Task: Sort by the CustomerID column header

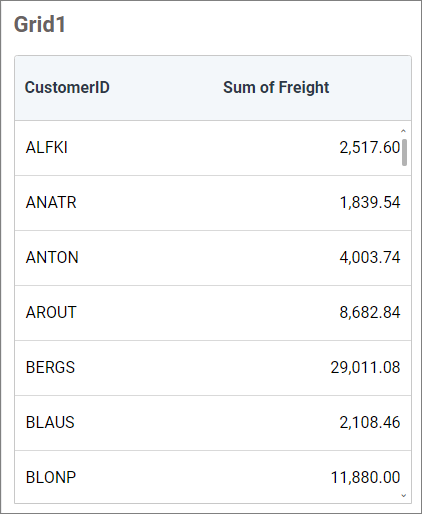Action: pyautogui.click(x=67, y=87)
